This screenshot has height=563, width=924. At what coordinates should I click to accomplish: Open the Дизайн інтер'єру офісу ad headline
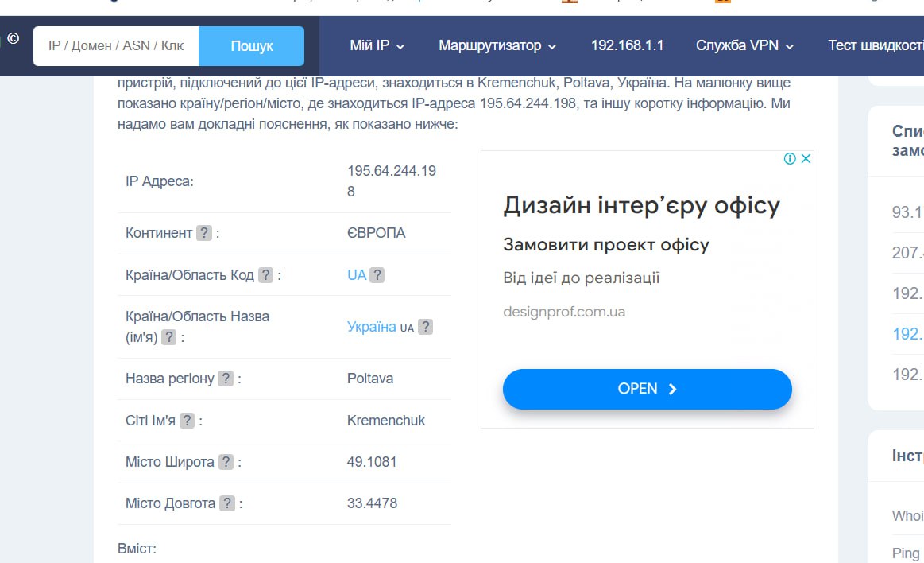(641, 206)
